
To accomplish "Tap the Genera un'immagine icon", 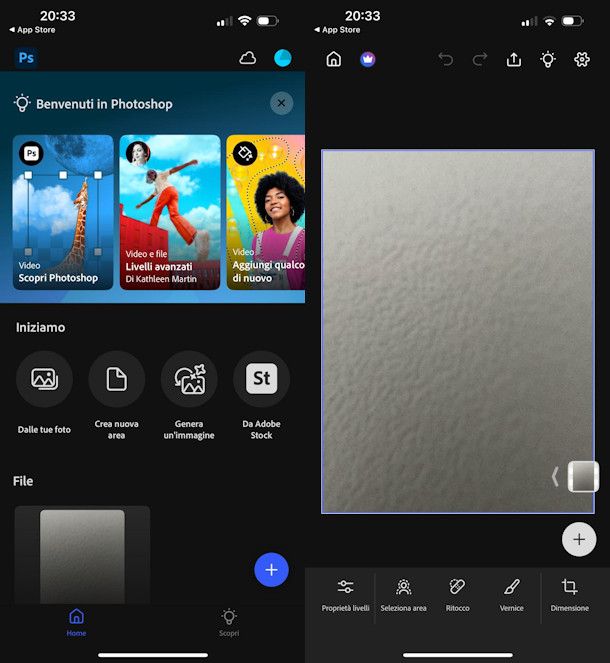I will point(189,378).
